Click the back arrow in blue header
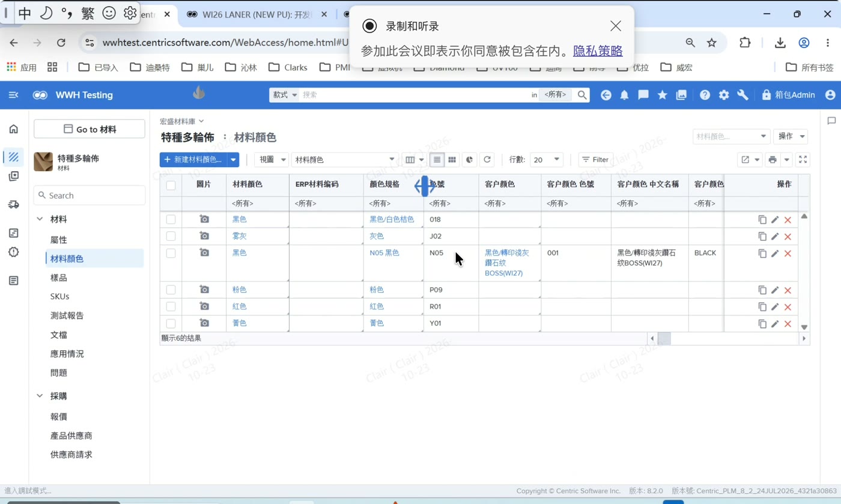This screenshot has width=841, height=504. pyautogui.click(x=606, y=95)
